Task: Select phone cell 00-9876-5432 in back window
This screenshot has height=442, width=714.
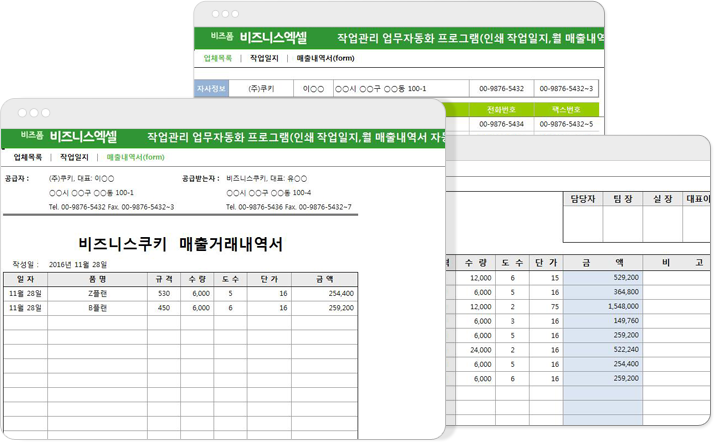Action: pyautogui.click(x=501, y=89)
